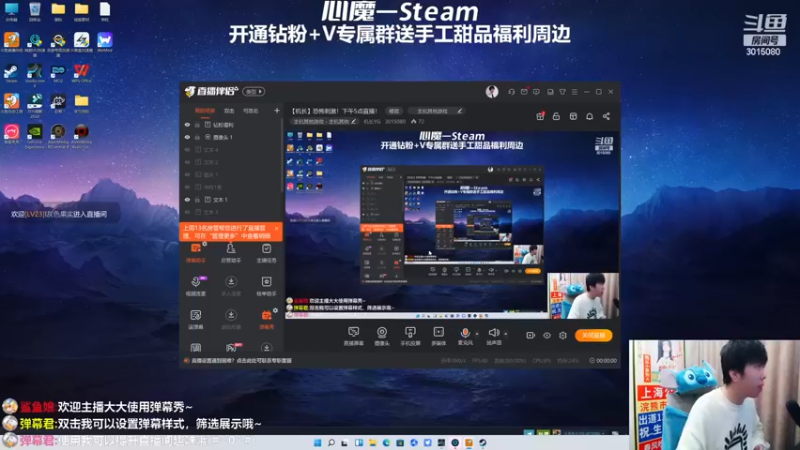Viewport: 800px width, 450px height.
Task: Open 弹幕助手 settings gear badge
Action: click(205, 244)
